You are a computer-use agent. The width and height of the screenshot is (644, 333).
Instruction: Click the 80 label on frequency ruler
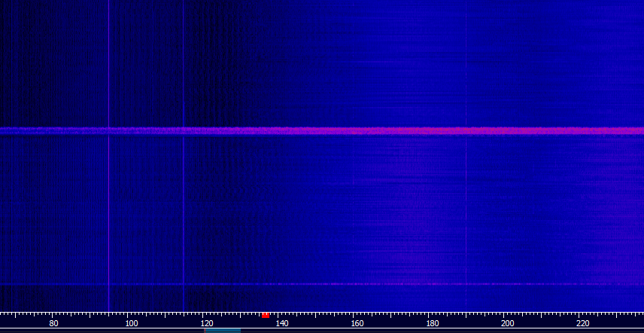53,323
